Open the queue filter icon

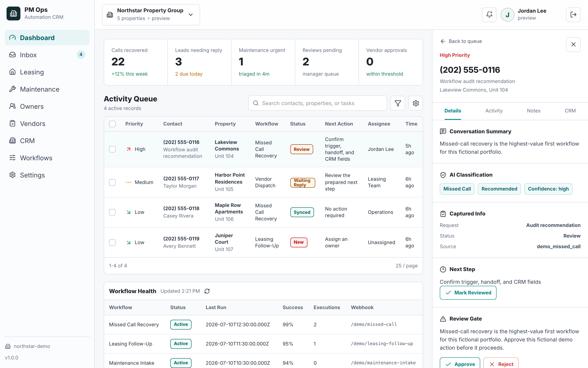click(398, 103)
